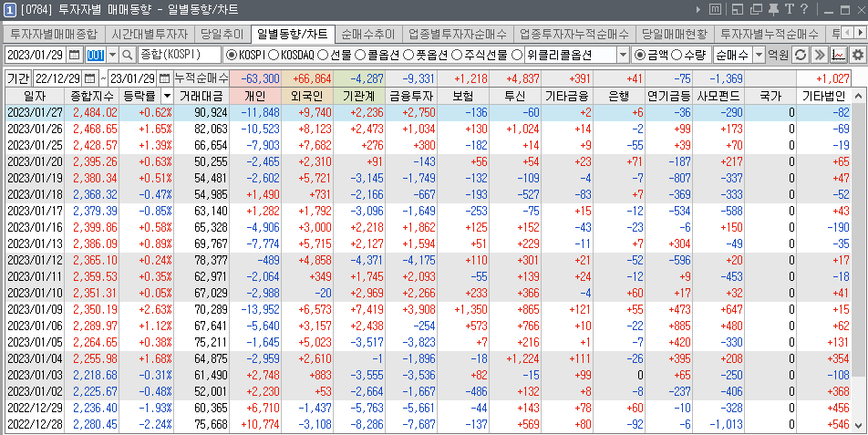868x435 pixels.
Task: Select the 선물 radio button
Action: (x=321, y=55)
